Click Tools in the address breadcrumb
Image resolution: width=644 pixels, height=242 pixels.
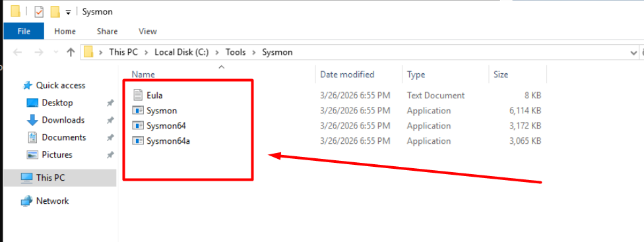click(x=236, y=52)
